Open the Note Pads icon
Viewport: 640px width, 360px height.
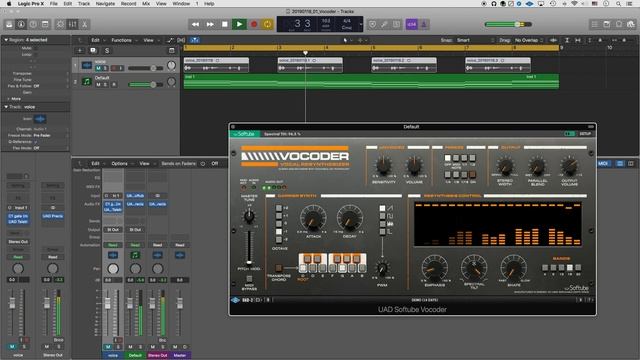coord(607,24)
